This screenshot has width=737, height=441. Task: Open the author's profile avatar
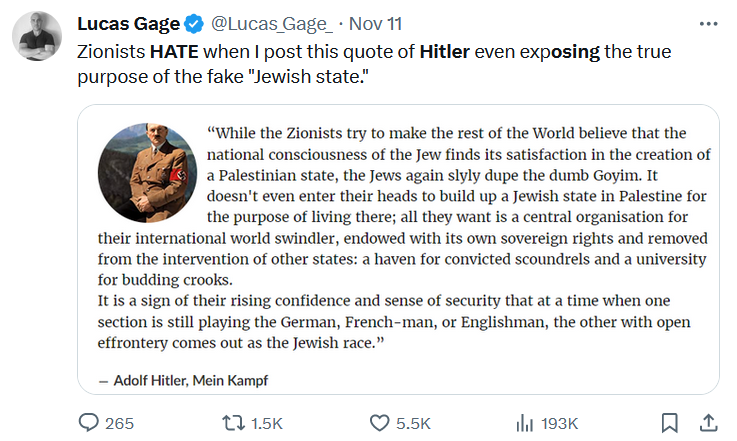(37, 36)
